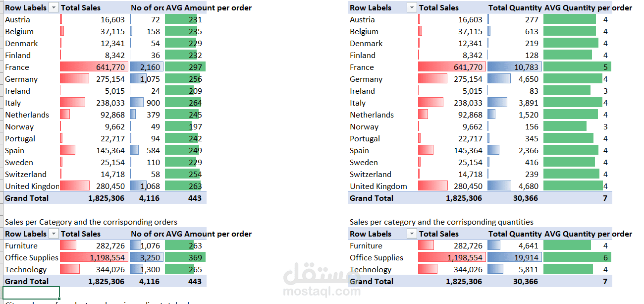Screen dimensions: 644x304
Task: Click Germany's 4,650 total quantity cell
Action: [514, 79]
